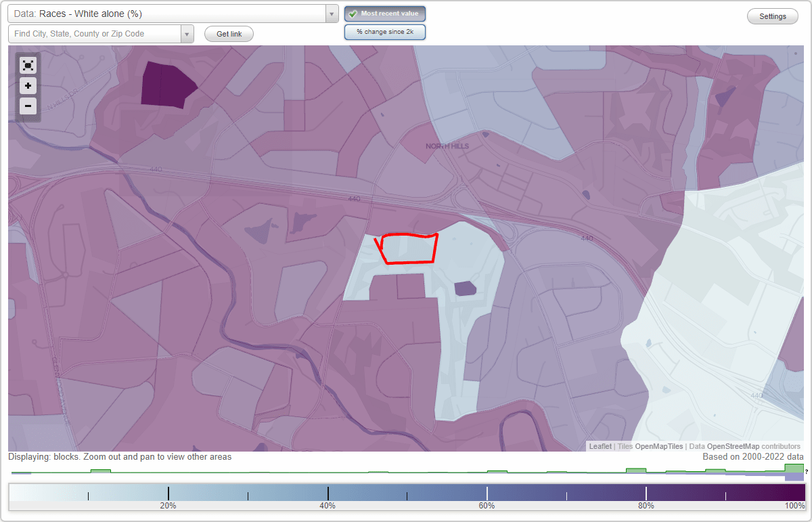Click the NORTH HILLS map label

tap(447, 146)
